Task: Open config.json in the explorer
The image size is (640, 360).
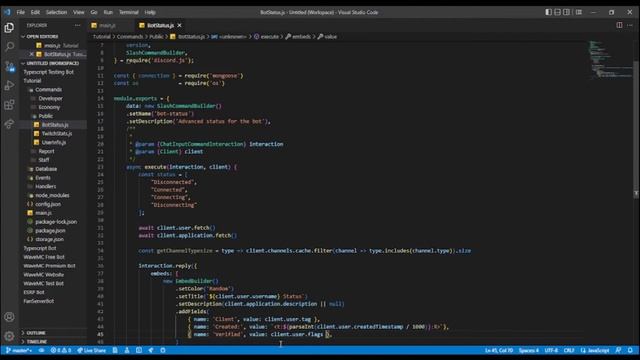Action: pyautogui.click(x=48, y=204)
